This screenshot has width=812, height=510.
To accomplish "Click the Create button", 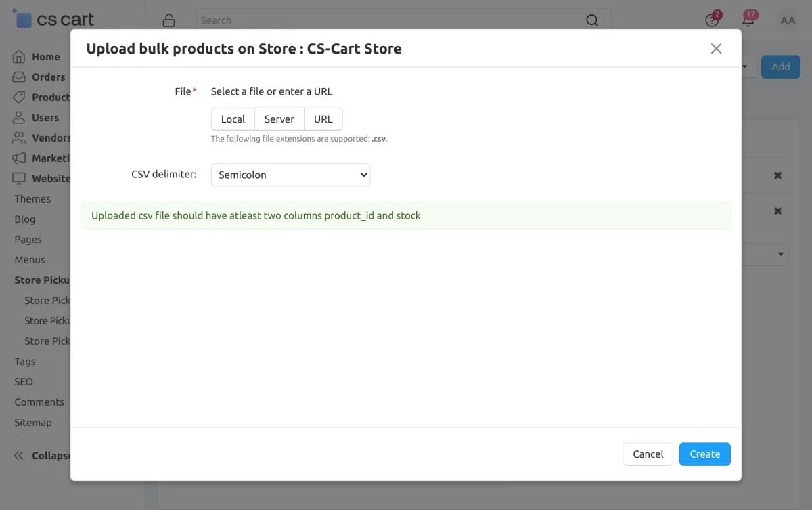I will click(x=705, y=454).
